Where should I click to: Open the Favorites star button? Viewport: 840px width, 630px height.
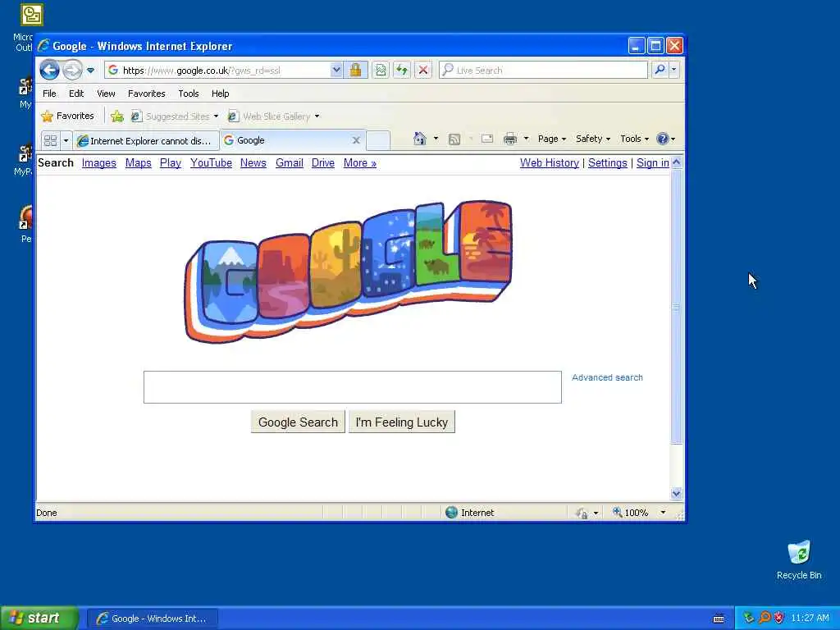[68, 116]
